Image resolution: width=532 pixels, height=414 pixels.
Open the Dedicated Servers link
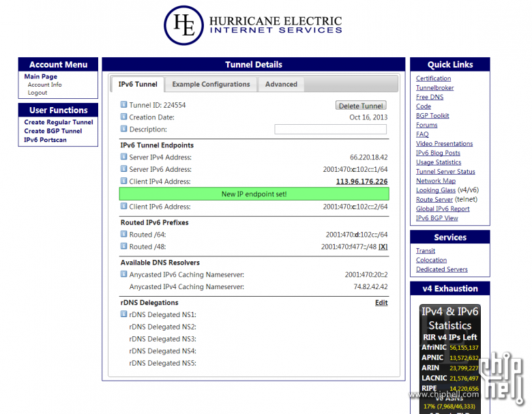(442, 269)
